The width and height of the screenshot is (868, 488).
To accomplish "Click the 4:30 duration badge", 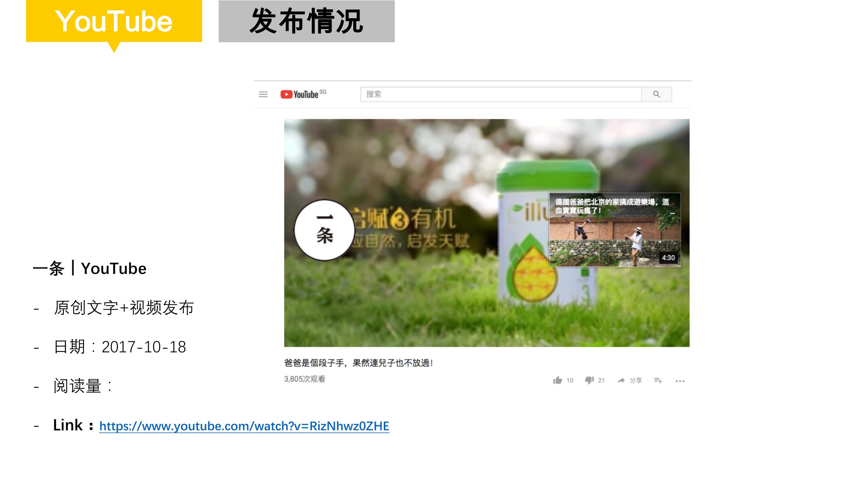I will pos(668,258).
